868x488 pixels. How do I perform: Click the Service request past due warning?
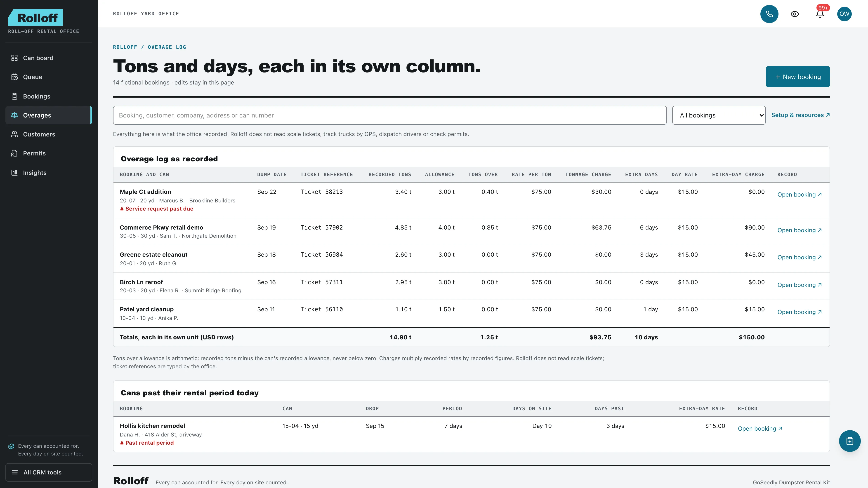pos(156,209)
